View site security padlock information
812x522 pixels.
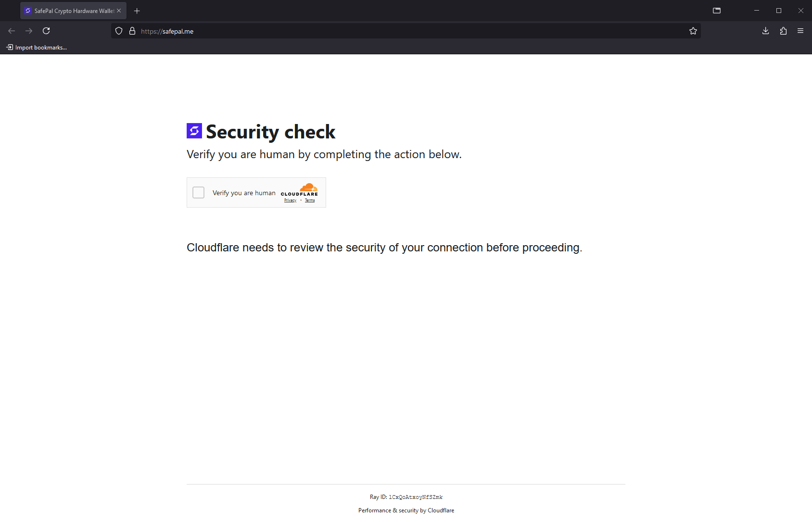pyautogui.click(x=132, y=31)
